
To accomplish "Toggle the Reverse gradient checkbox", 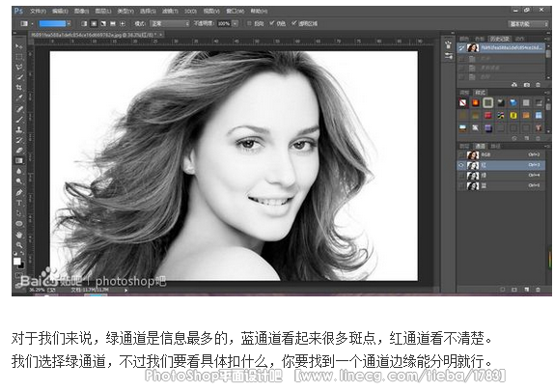I will pos(249,24).
